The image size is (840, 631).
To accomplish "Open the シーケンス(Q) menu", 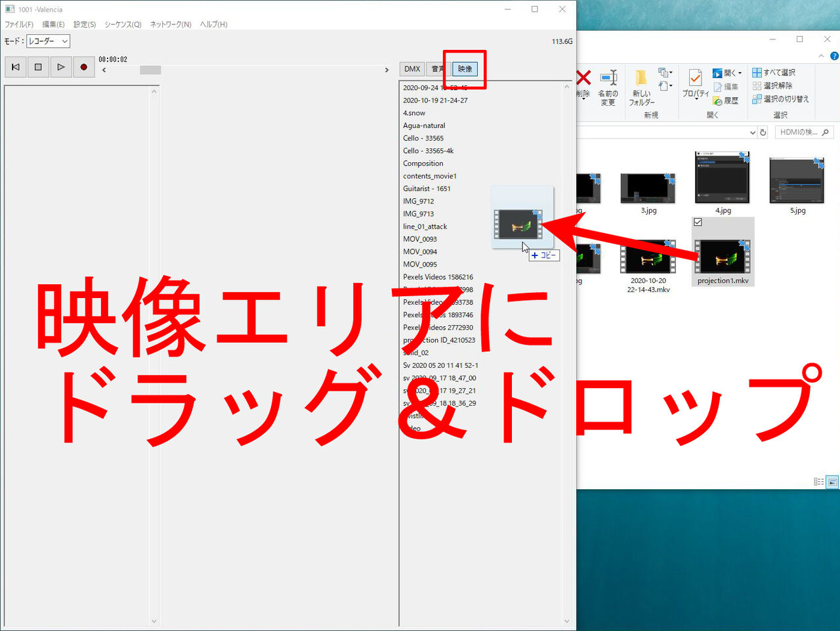I will pyautogui.click(x=123, y=24).
